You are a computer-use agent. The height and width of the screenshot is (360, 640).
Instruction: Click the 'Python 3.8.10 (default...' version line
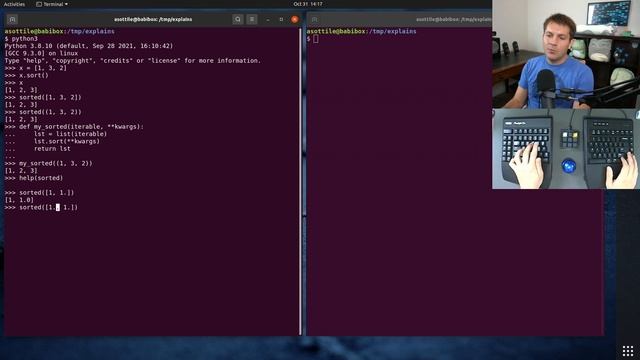[89, 46]
